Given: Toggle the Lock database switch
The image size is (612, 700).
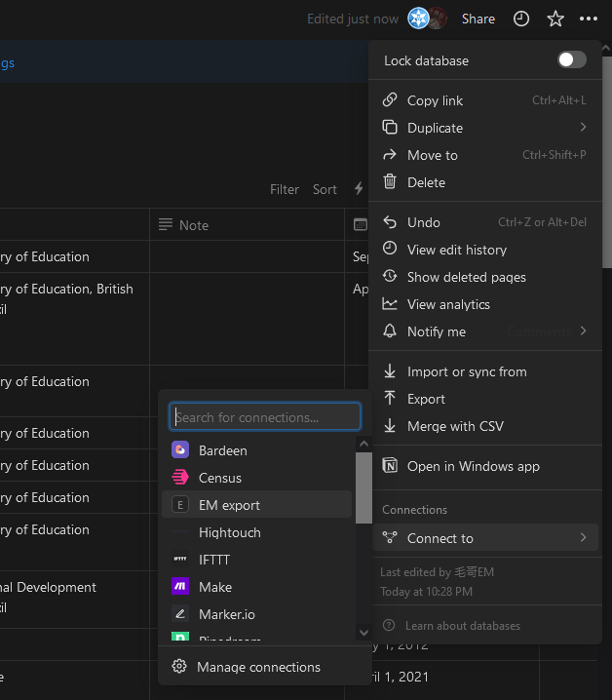Looking at the screenshot, I should point(572,59).
